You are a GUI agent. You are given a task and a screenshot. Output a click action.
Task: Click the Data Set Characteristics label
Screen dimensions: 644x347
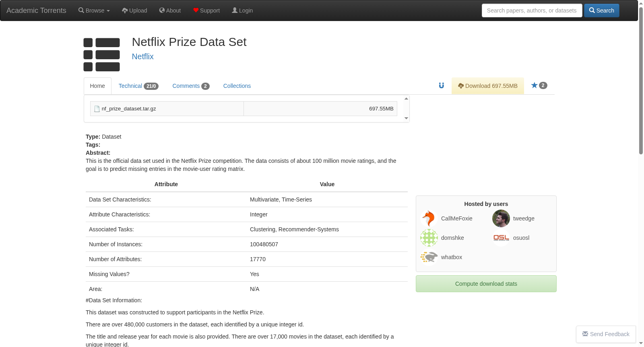(120, 199)
